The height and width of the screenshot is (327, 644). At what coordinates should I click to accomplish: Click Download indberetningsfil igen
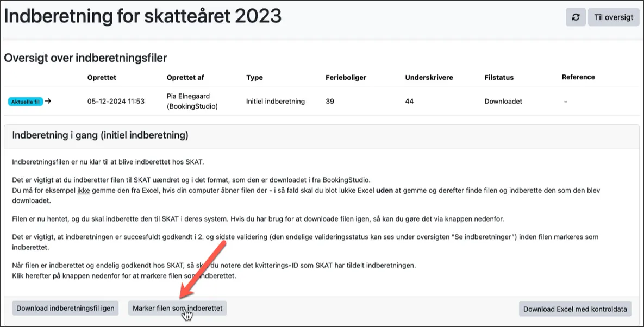pyautogui.click(x=65, y=308)
